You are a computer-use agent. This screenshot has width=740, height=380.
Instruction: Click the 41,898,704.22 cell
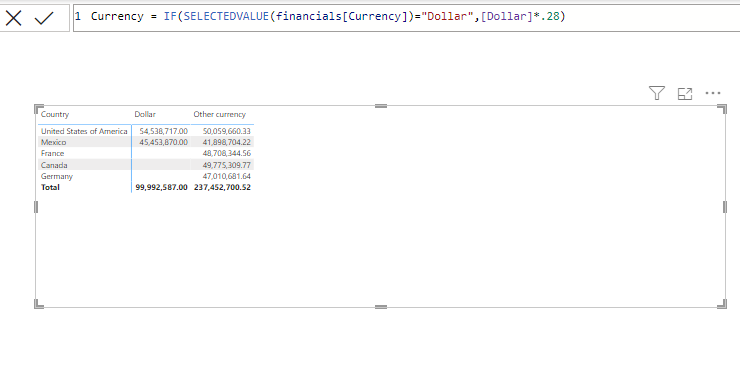(x=227, y=142)
